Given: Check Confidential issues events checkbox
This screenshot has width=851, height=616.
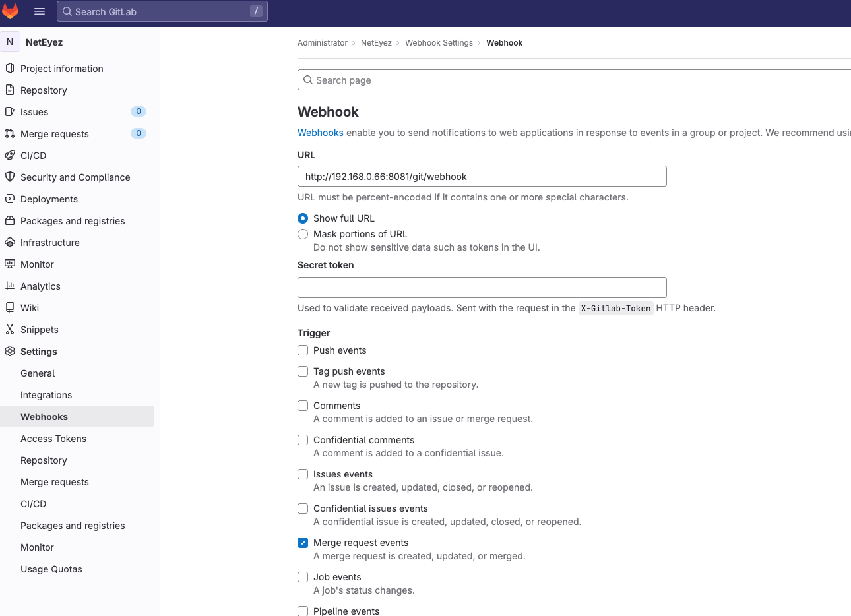Looking at the screenshot, I should pyautogui.click(x=303, y=508).
